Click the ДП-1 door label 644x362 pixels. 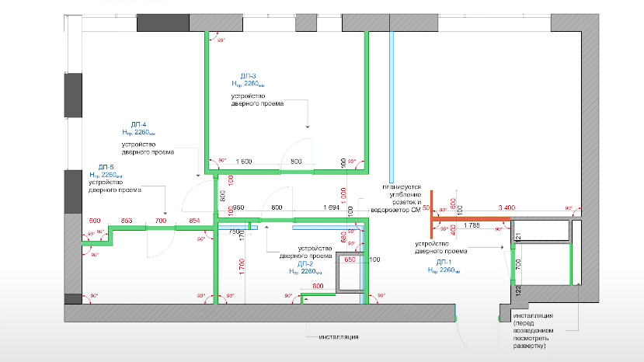(437, 263)
